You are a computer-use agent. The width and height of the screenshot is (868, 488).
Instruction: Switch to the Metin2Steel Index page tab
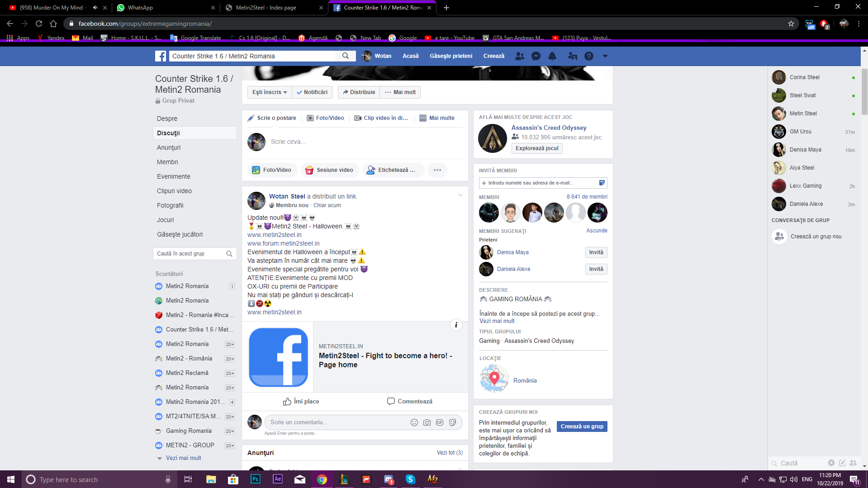(x=274, y=7)
